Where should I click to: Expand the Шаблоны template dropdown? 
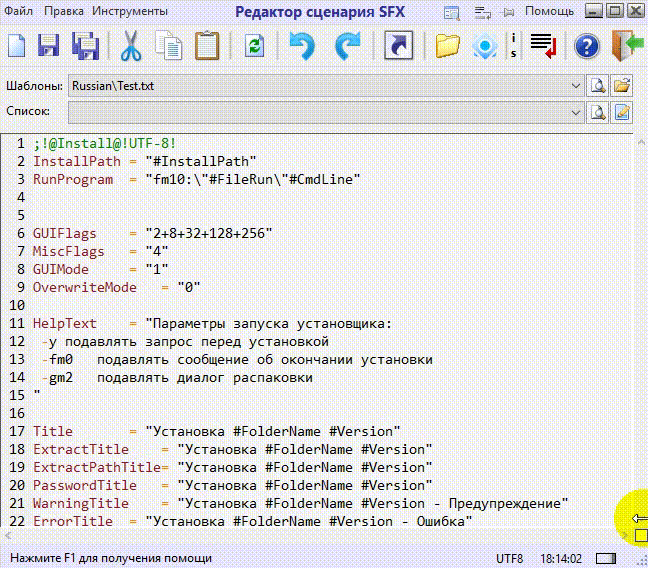(x=575, y=86)
